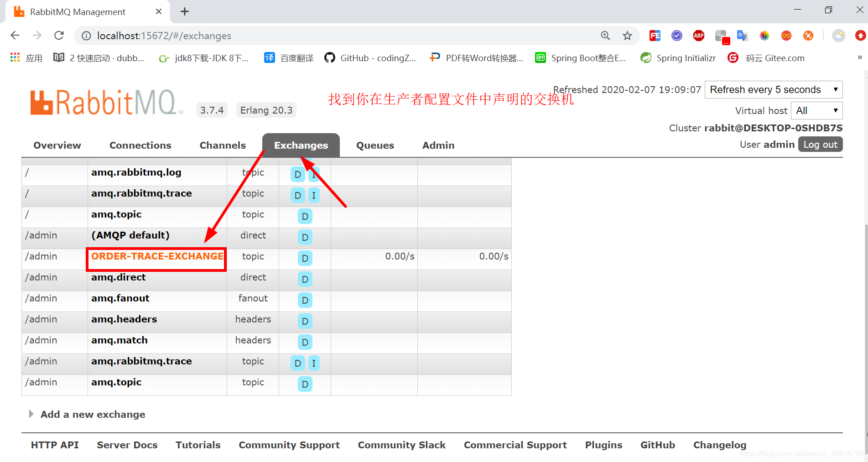Screen dimensions: 868x462
Task: Open the Plugins footer link
Action: point(604,445)
